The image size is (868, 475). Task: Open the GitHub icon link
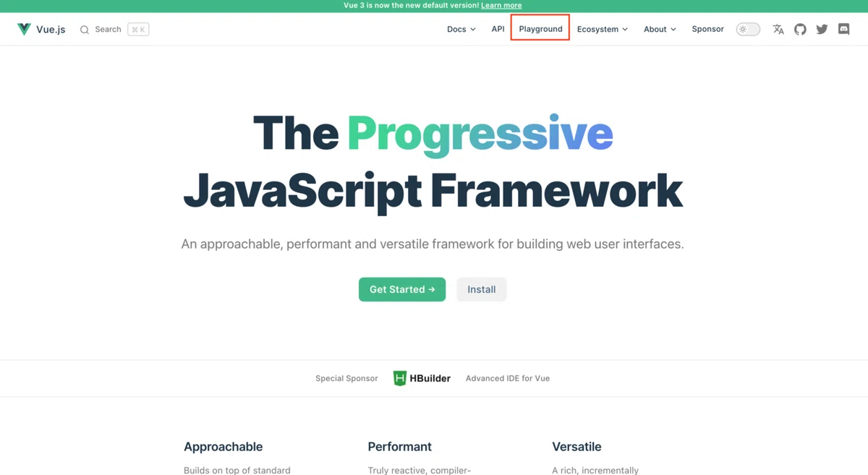(800, 30)
